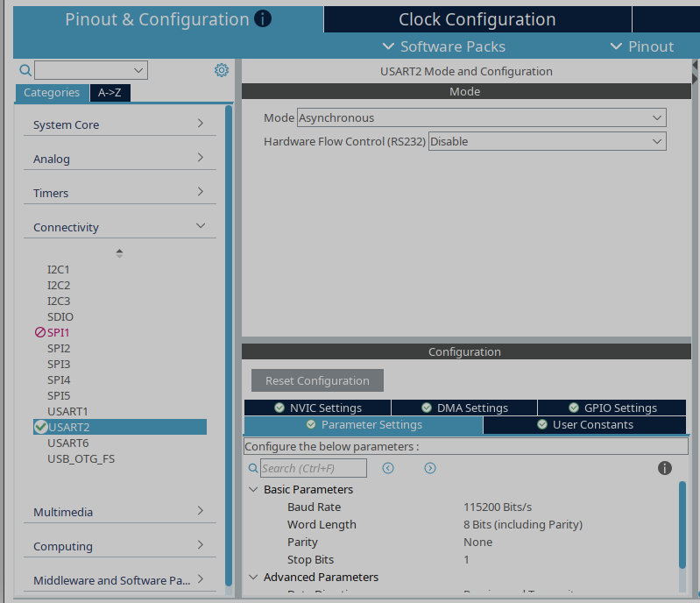Open the Hardware Flow Control dropdown

pyautogui.click(x=547, y=141)
